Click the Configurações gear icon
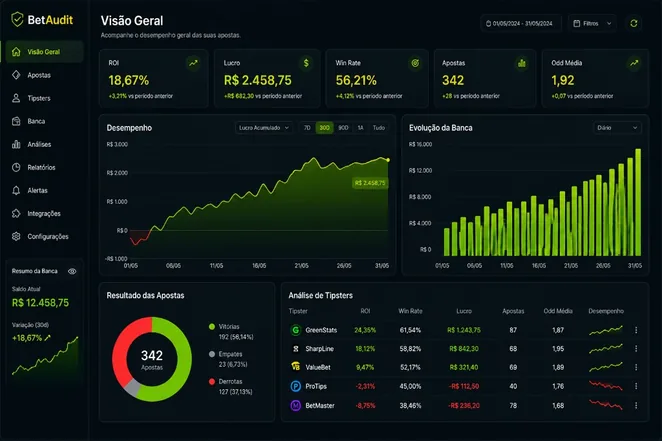This screenshot has height=441, width=662. click(16, 236)
